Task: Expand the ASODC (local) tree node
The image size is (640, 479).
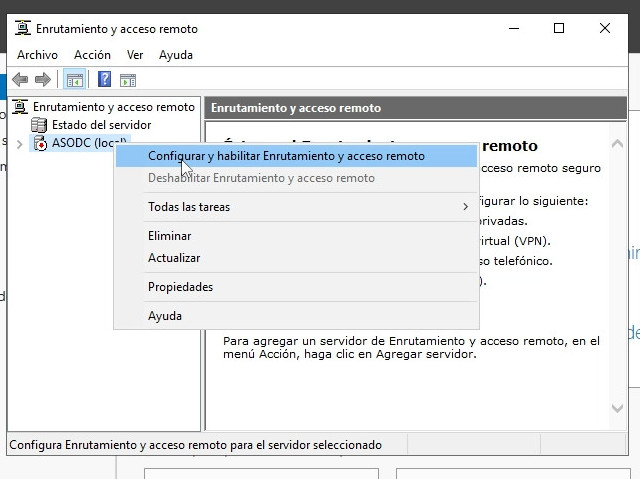Action: pos(20,144)
